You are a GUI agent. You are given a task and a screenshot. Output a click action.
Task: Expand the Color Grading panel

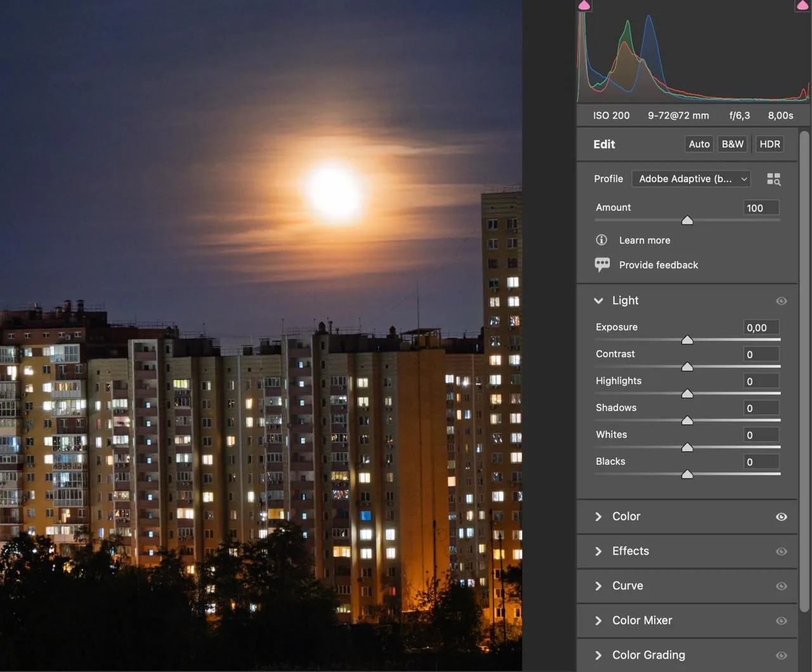[598, 656]
